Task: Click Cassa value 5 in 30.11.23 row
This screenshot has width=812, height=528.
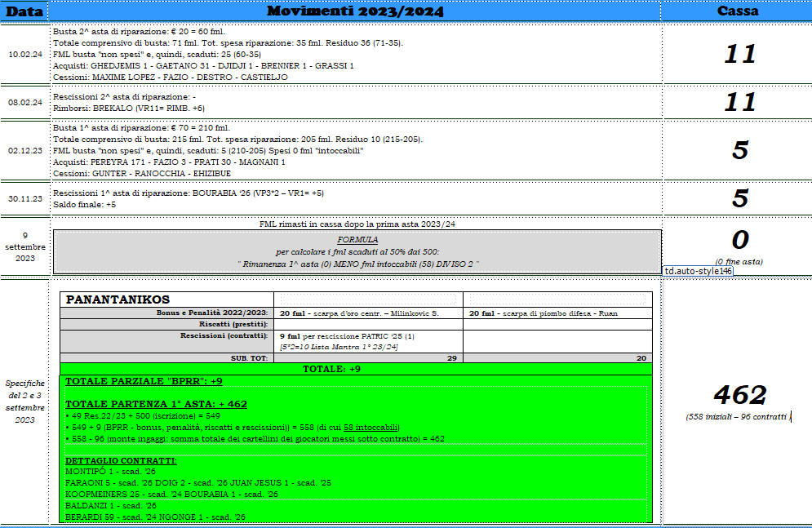Action: pos(740,198)
